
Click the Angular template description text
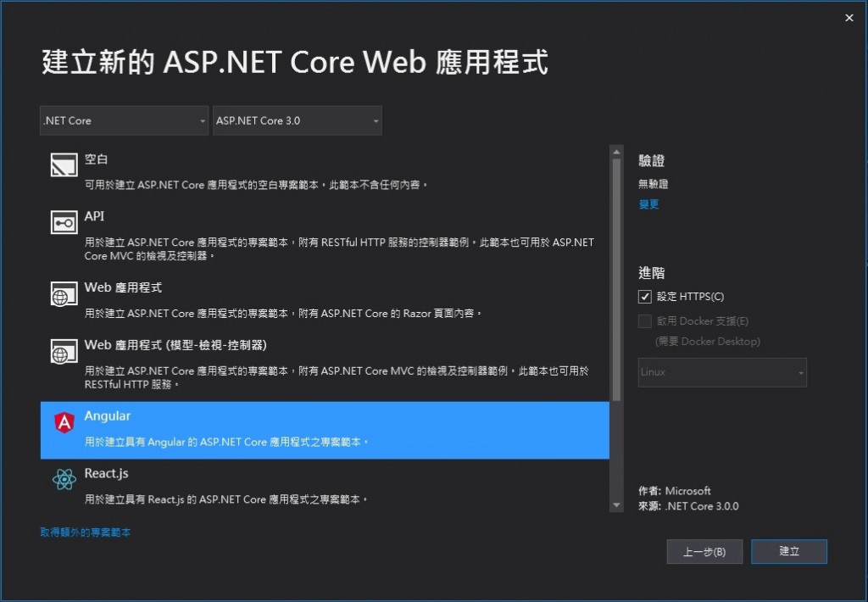(226, 442)
